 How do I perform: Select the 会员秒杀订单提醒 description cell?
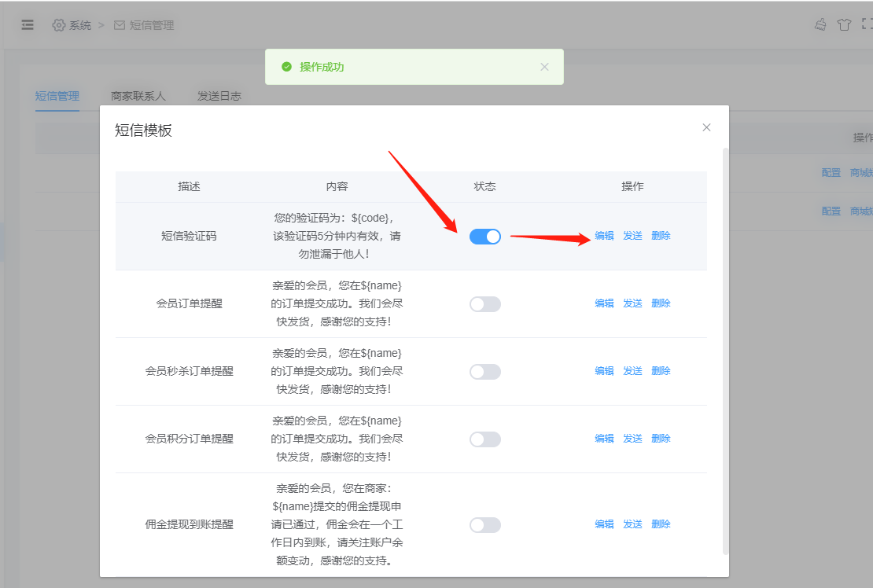coord(190,371)
